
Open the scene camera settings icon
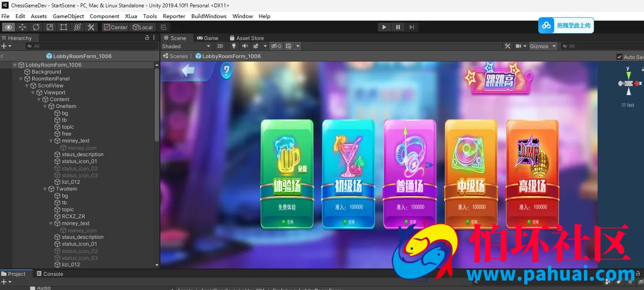point(518,46)
